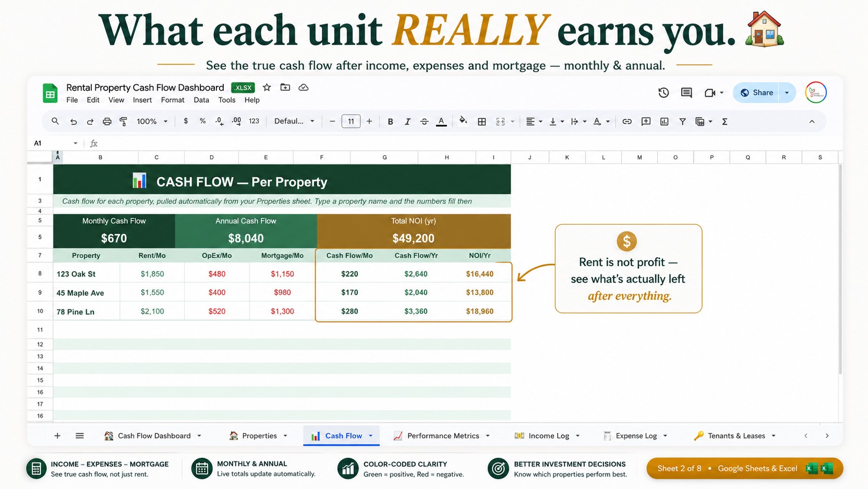Start a video meeting call
Screen dimensions: 868x489
710,92
